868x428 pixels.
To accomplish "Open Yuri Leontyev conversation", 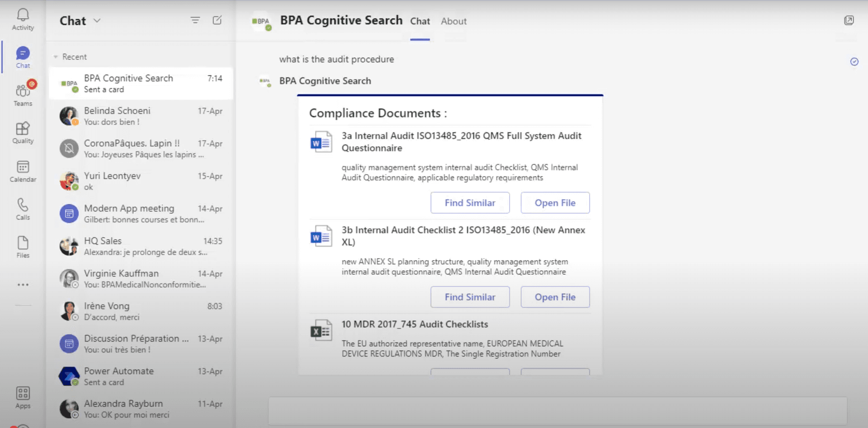I will tap(141, 181).
